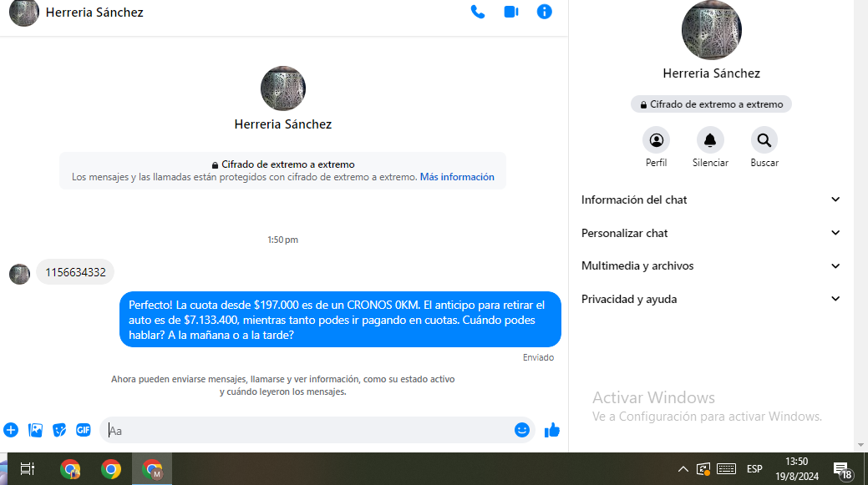
Task: Select the blue Perfecto! cuota message
Action: coord(340,320)
